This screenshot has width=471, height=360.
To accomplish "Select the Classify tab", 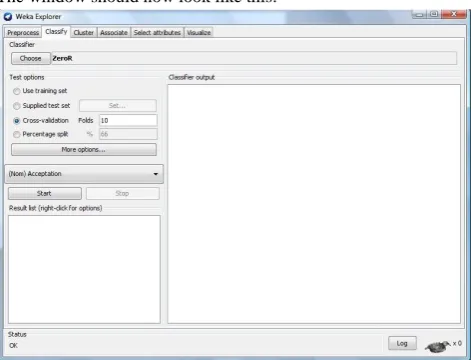I will point(56,32).
